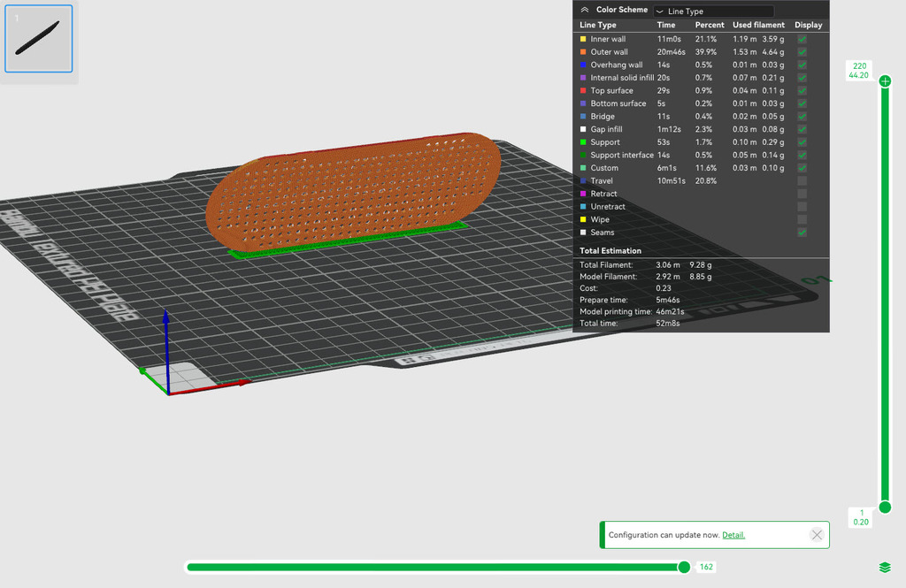Image resolution: width=906 pixels, height=588 pixels.
Task: Select the plate 1 thumbnail
Action: click(x=39, y=39)
